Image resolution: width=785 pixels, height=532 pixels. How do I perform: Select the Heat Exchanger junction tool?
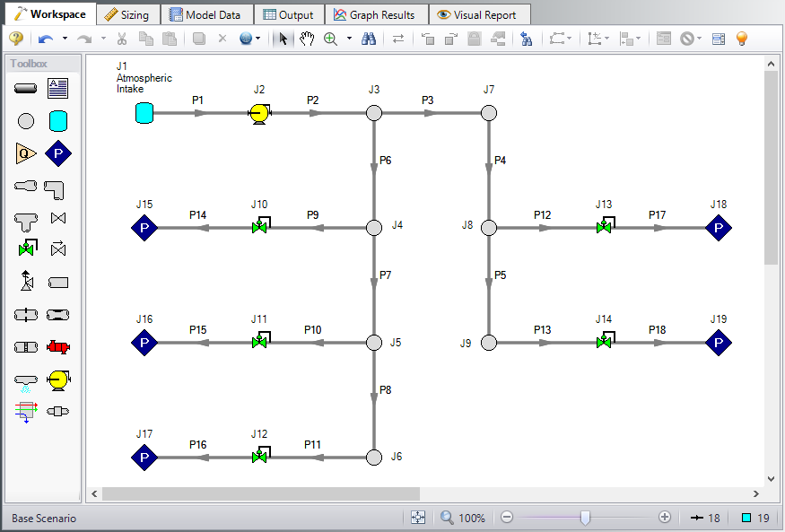57,346
